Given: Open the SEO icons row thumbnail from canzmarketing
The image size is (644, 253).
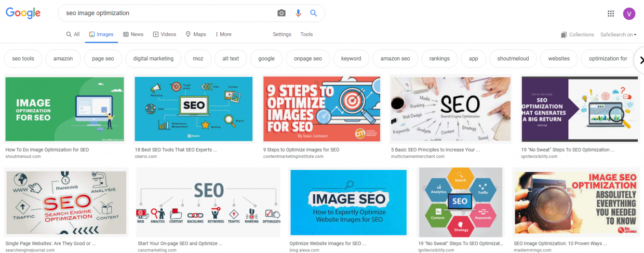Looking at the screenshot, I should pyautogui.click(x=209, y=203).
